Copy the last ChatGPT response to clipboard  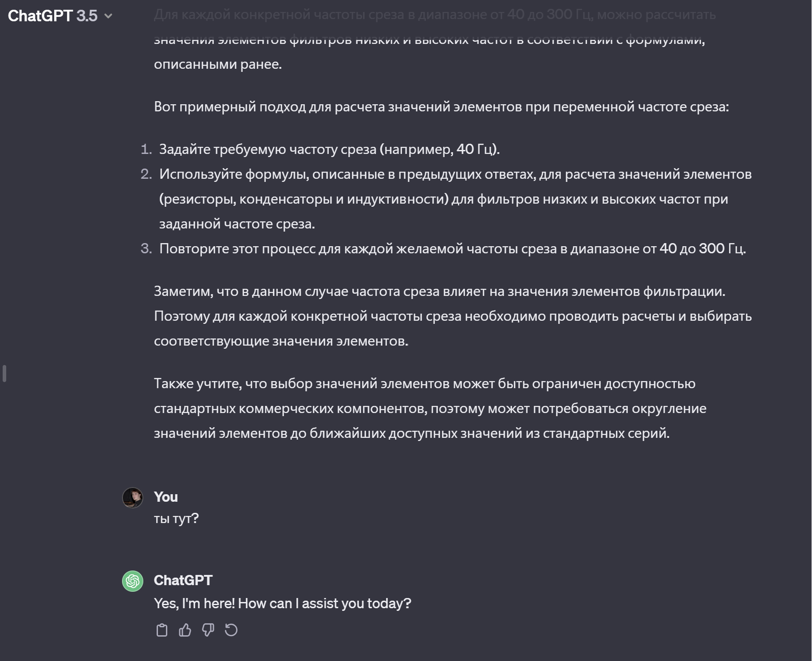tap(162, 630)
